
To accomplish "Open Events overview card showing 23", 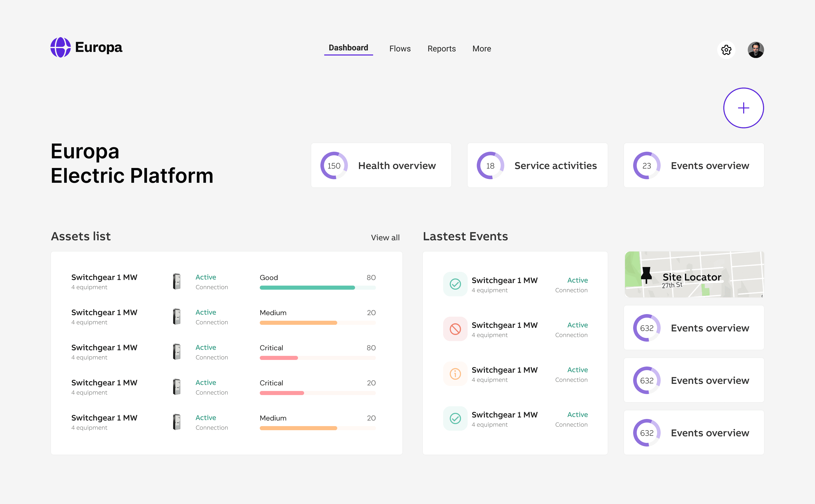I will 694,166.
